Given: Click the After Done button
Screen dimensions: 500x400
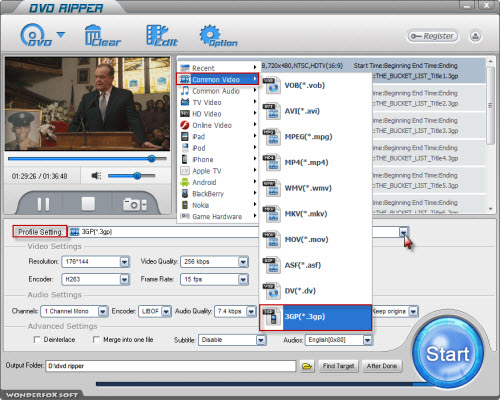Looking at the screenshot, I should [382, 366].
